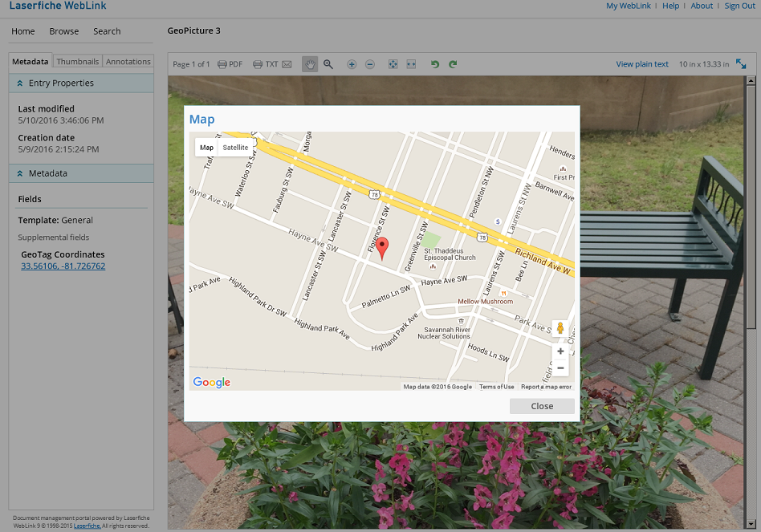Select the pan hand tool
The height and width of the screenshot is (532, 761).
(x=310, y=64)
